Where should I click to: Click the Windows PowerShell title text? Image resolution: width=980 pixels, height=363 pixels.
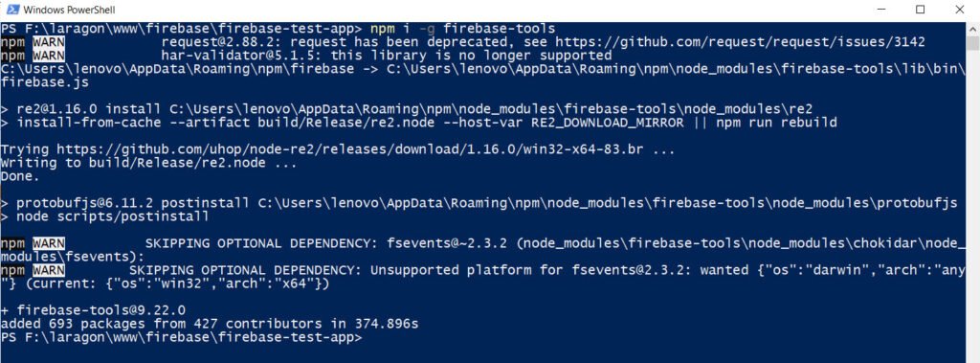click(69, 10)
